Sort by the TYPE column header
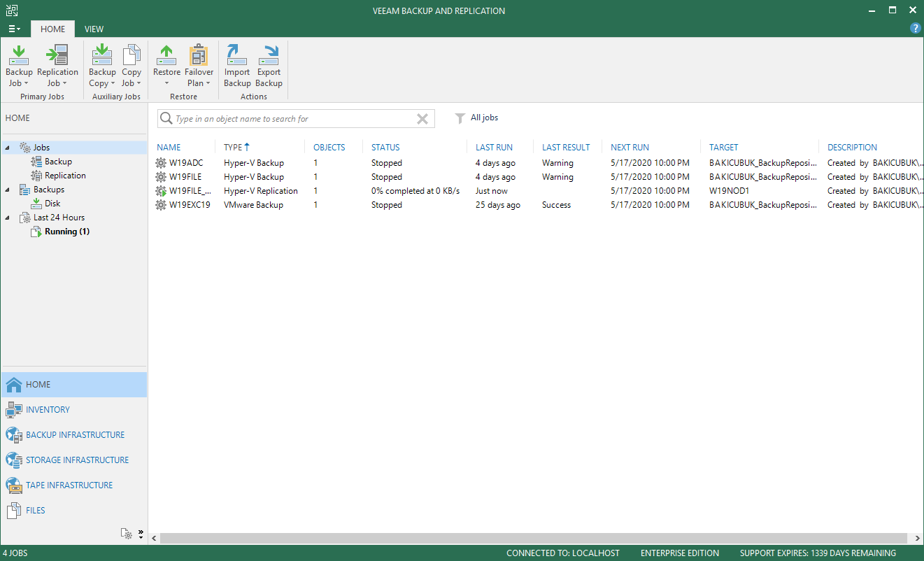Image resolution: width=924 pixels, height=561 pixels. point(233,148)
